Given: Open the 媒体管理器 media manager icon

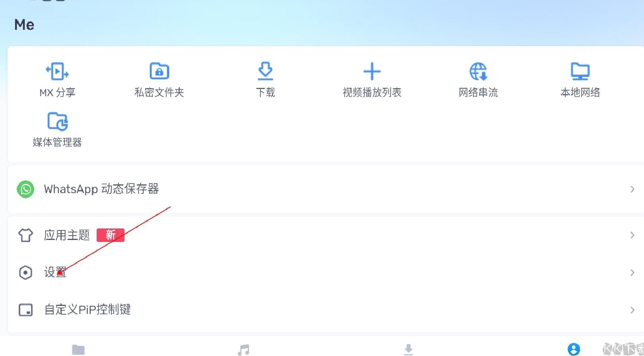Looking at the screenshot, I should 58,121.
